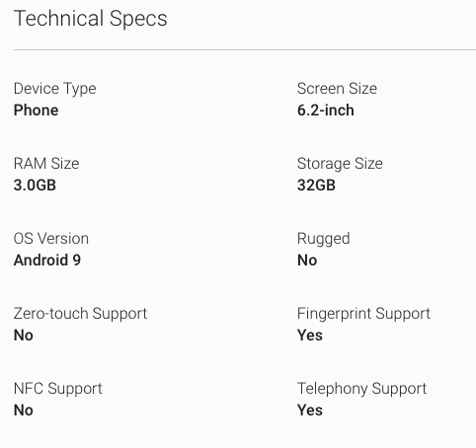Select the Zero-touch Support label

coord(81,314)
